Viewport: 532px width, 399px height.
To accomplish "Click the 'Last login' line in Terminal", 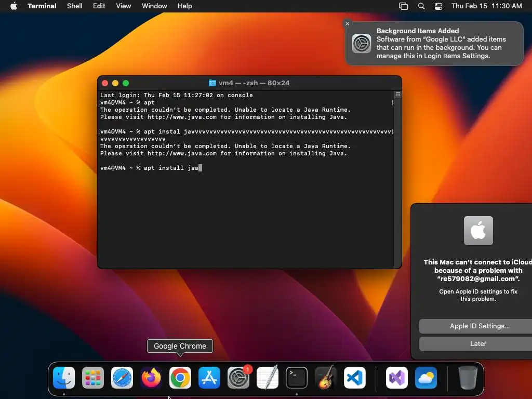I will (x=177, y=95).
